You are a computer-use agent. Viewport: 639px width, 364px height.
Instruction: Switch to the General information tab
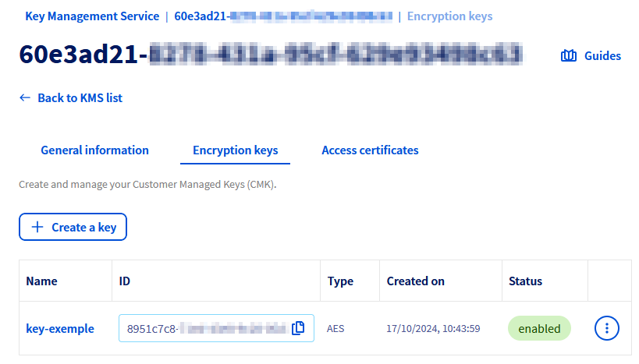click(x=94, y=150)
